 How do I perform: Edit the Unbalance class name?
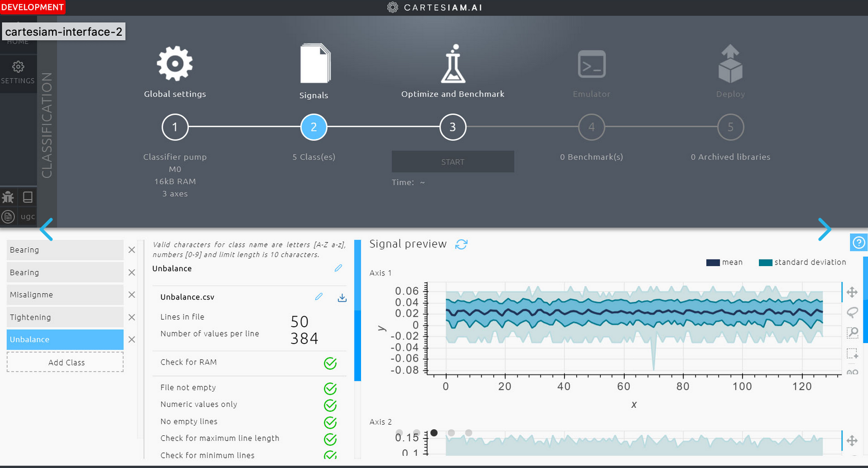(x=338, y=268)
